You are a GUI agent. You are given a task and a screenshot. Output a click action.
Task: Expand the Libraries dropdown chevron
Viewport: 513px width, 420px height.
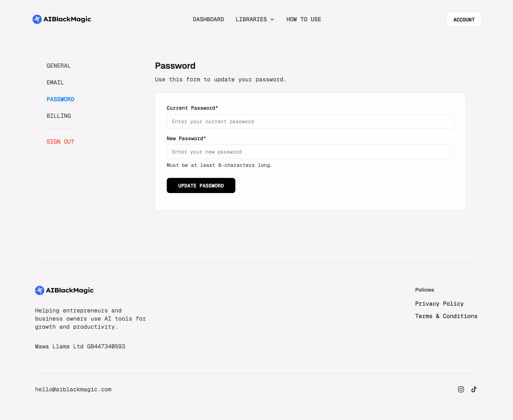click(x=272, y=20)
